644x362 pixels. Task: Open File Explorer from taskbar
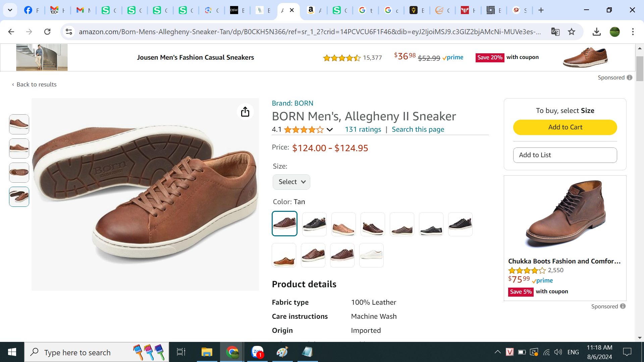point(207,352)
